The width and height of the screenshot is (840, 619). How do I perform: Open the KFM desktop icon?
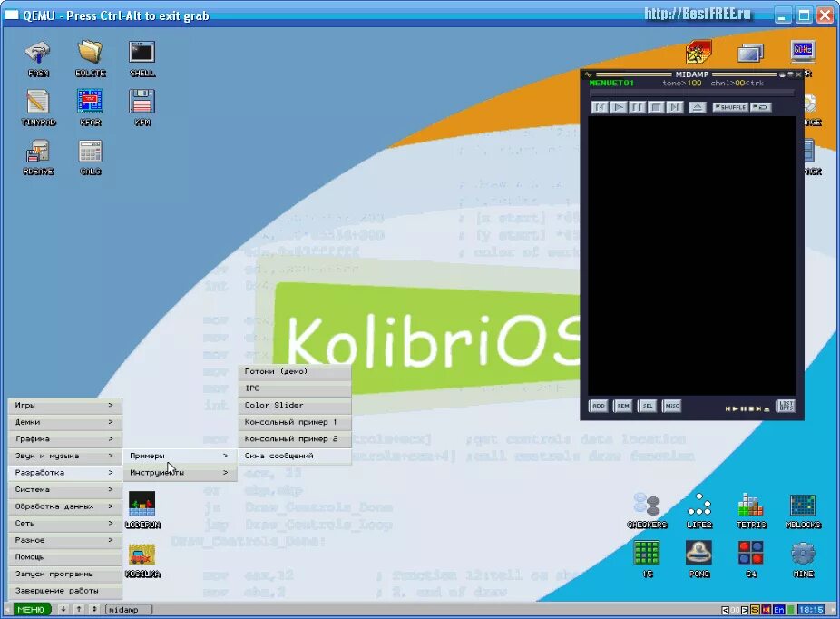pyautogui.click(x=142, y=108)
